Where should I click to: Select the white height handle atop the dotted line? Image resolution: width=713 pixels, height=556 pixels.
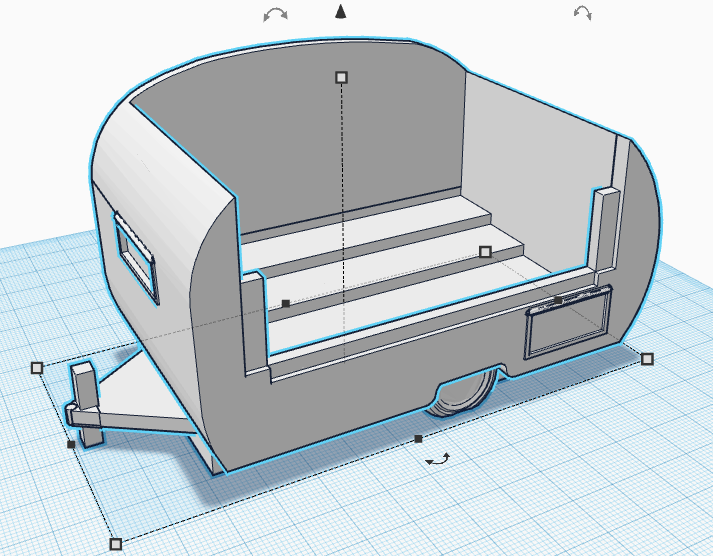click(341, 77)
